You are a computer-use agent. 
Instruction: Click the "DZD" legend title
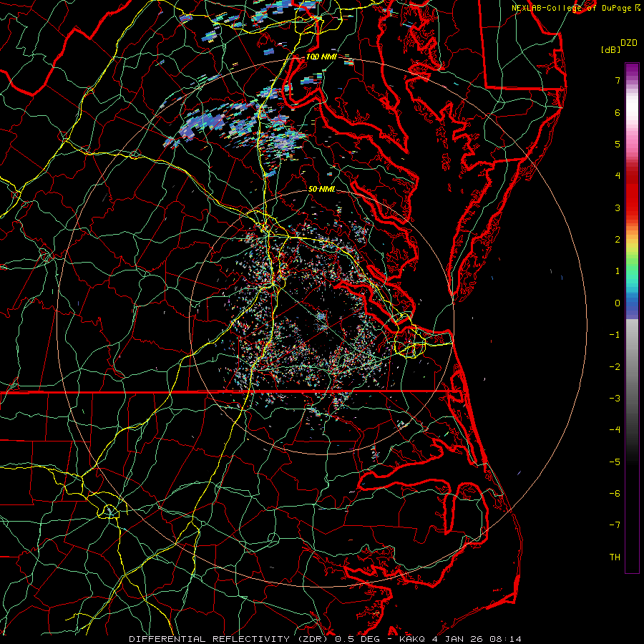pyautogui.click(x=629, y=43)
